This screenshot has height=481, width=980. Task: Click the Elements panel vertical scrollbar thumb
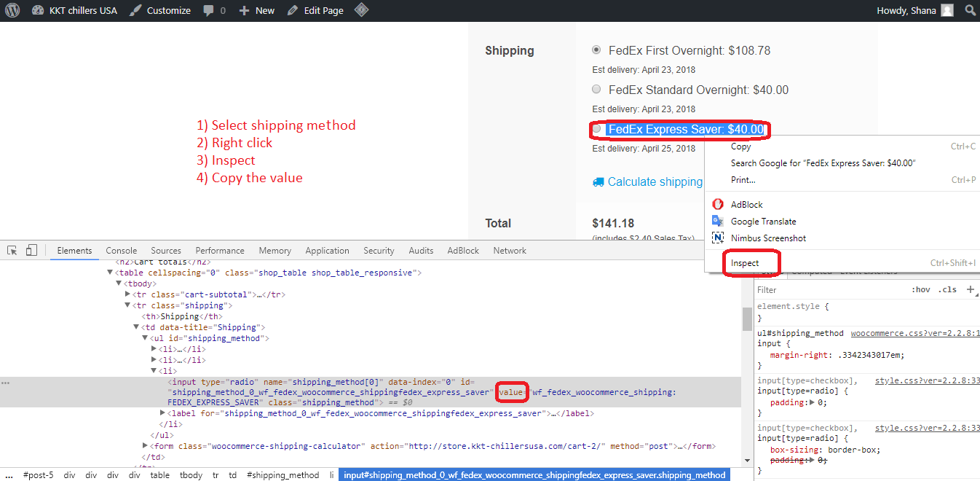(746, 319)
